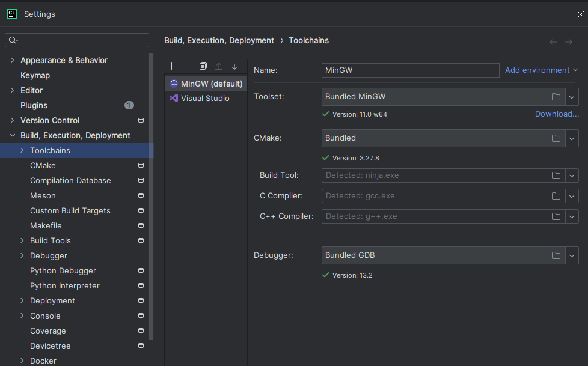Copy the selected toolchain
This screenshot has width=588, height=366.
coord(203,66)
